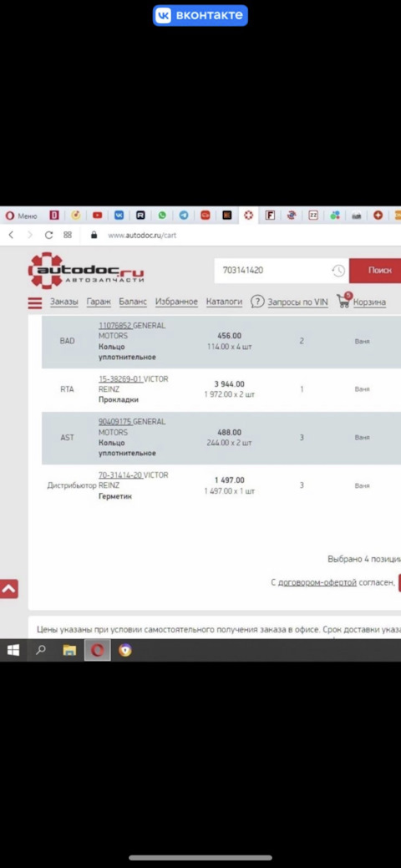Screen dimensions: 401x868
Task: Open part number 90409175 link
Action: pyautogui.click(x=114, y=422)
